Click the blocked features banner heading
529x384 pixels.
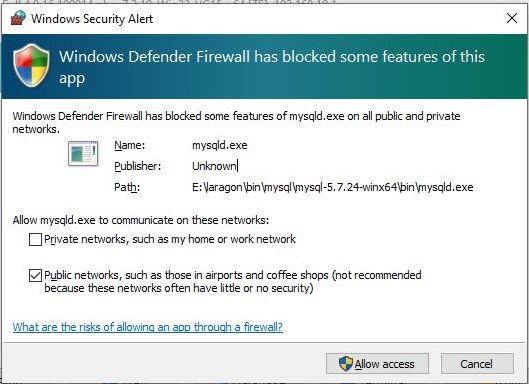pos(272,67)
